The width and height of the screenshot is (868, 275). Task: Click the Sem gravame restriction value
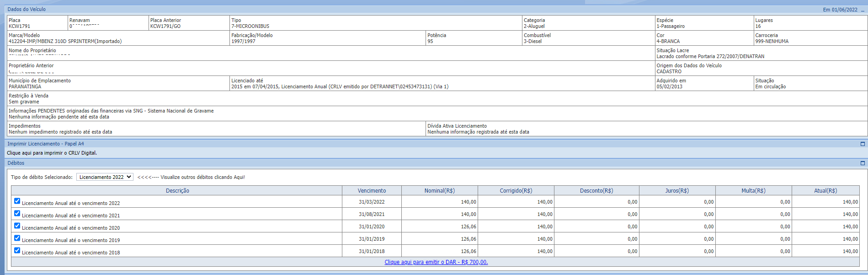click(24, 102)
